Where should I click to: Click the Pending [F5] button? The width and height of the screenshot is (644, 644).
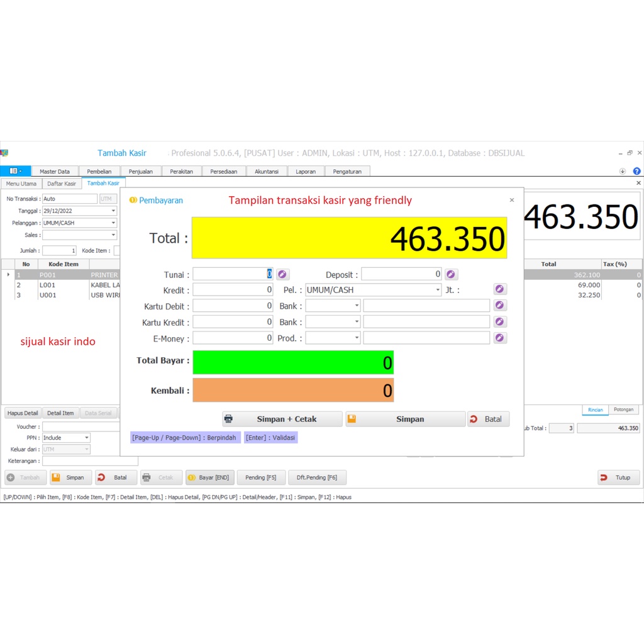(x=260, y=477)
